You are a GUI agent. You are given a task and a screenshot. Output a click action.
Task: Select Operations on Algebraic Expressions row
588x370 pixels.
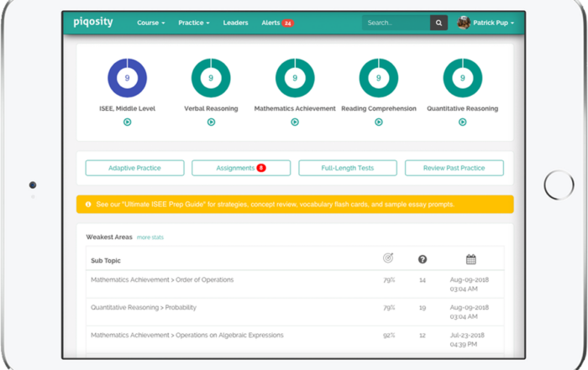[295, 340]
